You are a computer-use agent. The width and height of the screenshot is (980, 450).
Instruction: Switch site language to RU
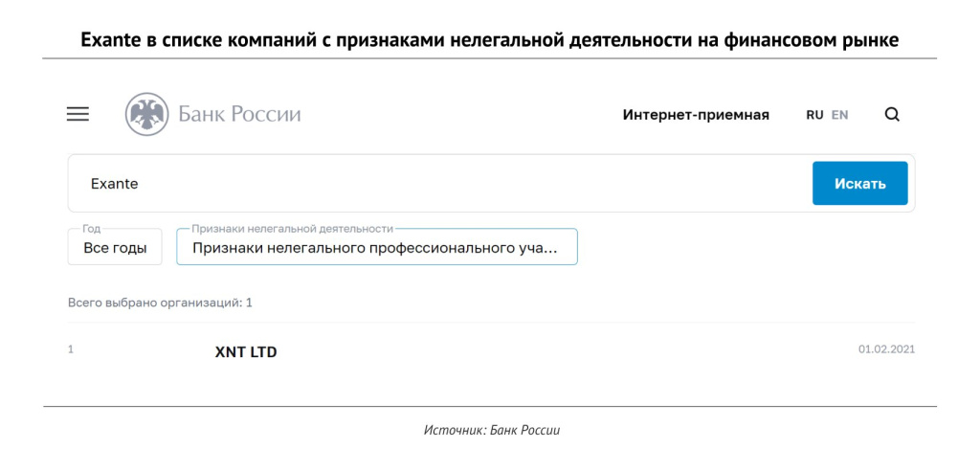(814, 115)
